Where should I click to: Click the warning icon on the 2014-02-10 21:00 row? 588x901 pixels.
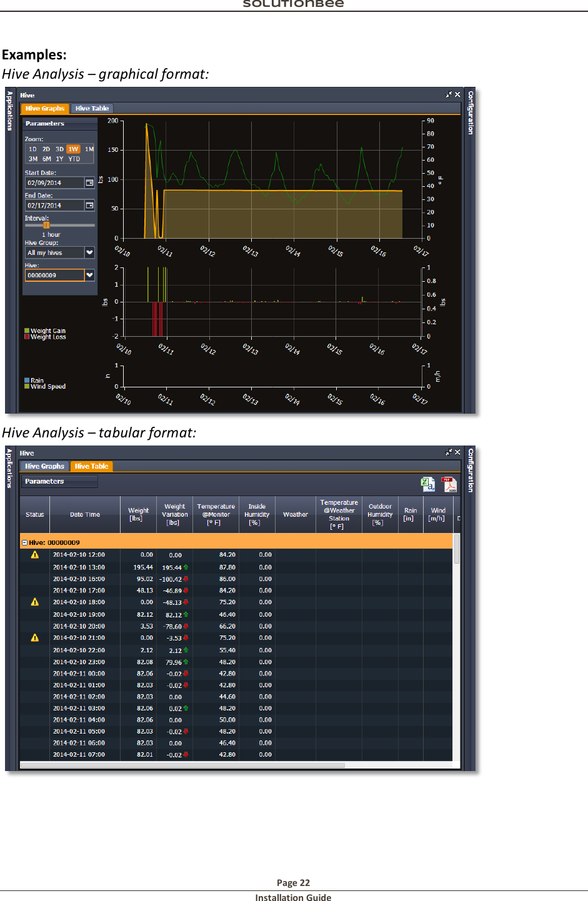[34, 637]
